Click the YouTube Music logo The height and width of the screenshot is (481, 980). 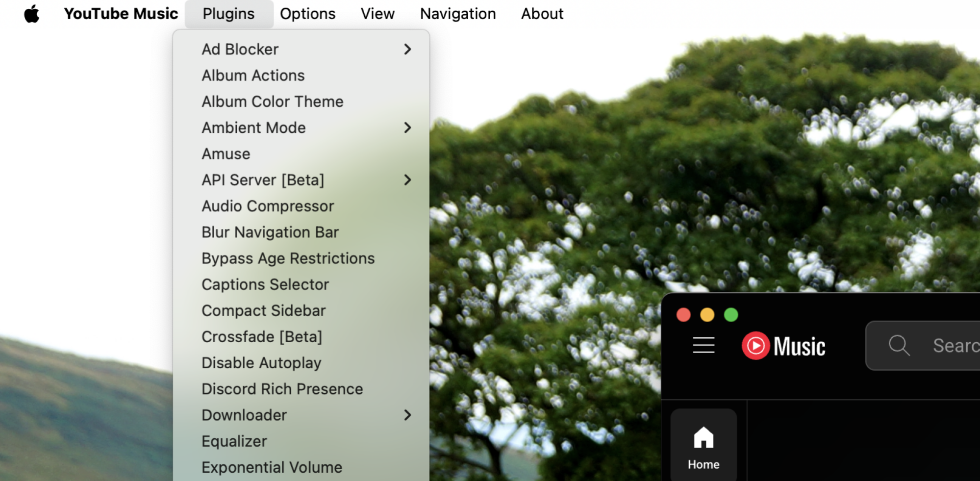pyautogui.click(x=783, y=346)
